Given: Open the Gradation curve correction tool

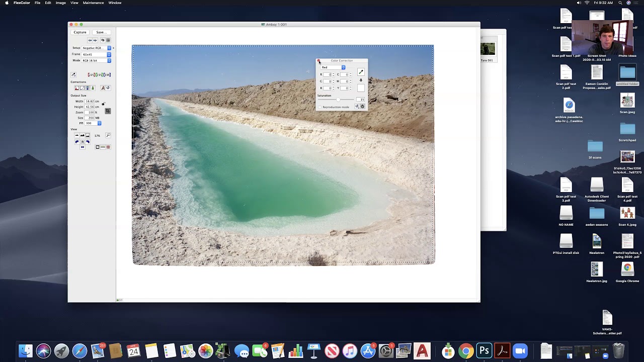Looking at the screenshot, I should tap(82, 88).
